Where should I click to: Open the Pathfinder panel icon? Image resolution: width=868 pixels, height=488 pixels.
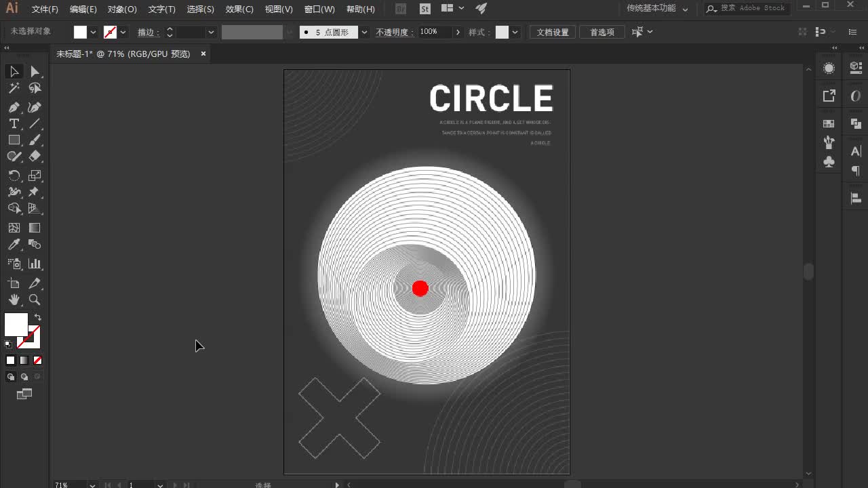[856, 123]
